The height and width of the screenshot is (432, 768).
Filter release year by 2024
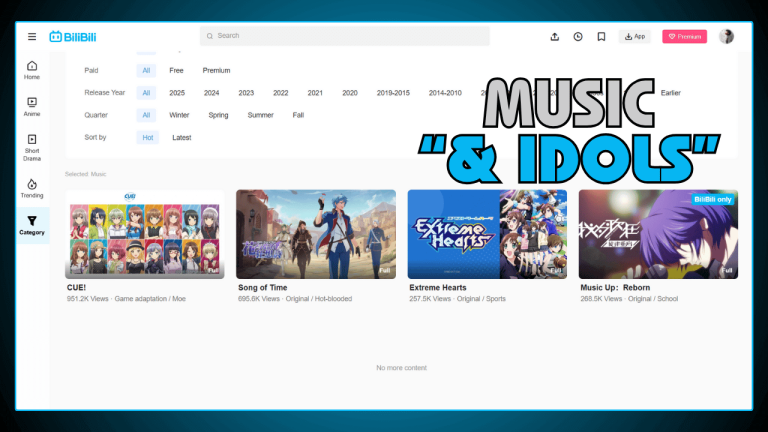tap(212, 93)
